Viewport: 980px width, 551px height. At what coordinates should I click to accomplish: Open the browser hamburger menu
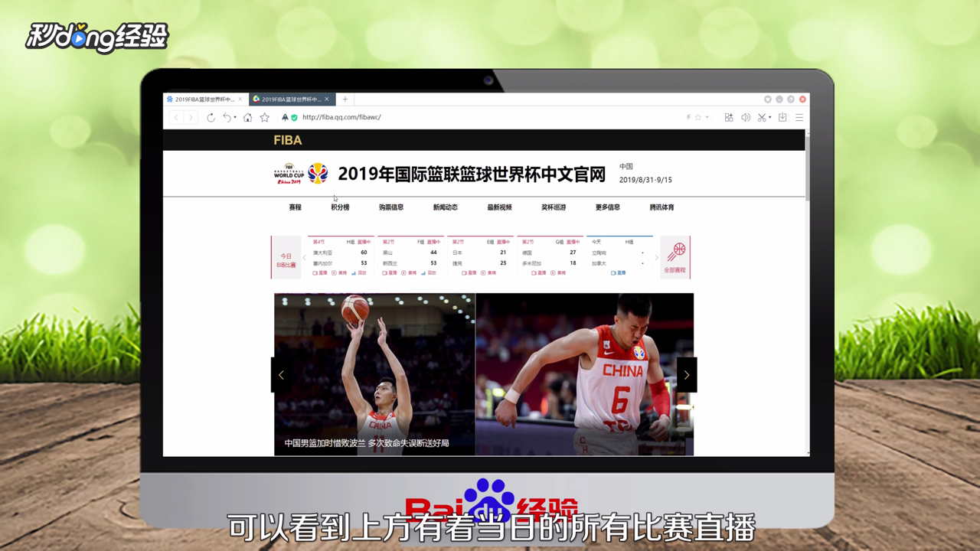[799, 117]
